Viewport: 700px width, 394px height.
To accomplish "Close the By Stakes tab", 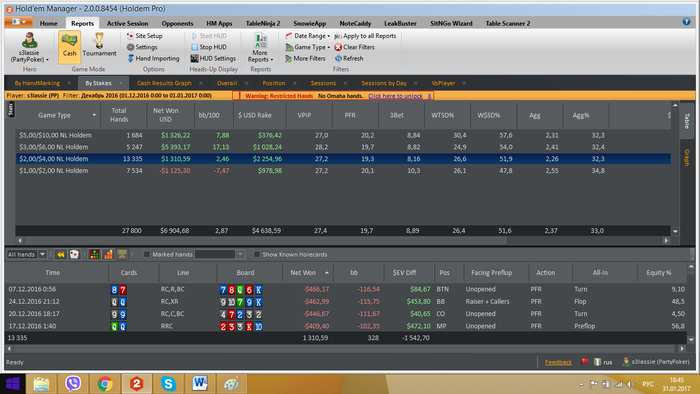I will [121, 83].
